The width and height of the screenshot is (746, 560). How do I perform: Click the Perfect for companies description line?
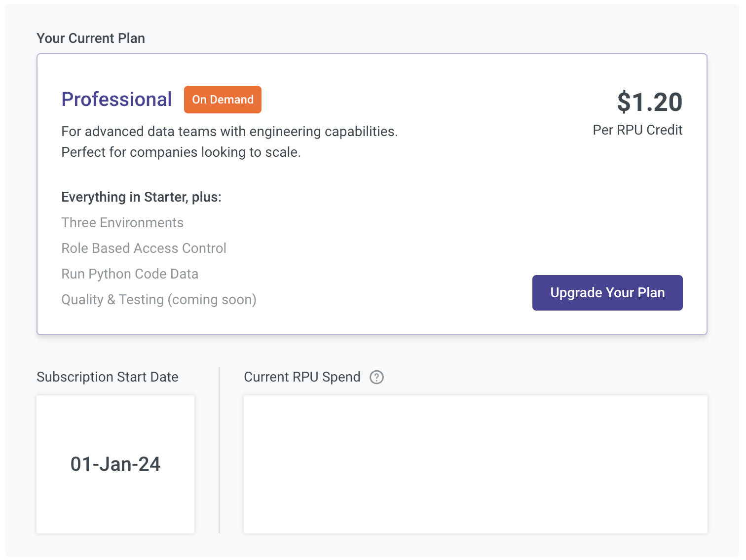181,152
